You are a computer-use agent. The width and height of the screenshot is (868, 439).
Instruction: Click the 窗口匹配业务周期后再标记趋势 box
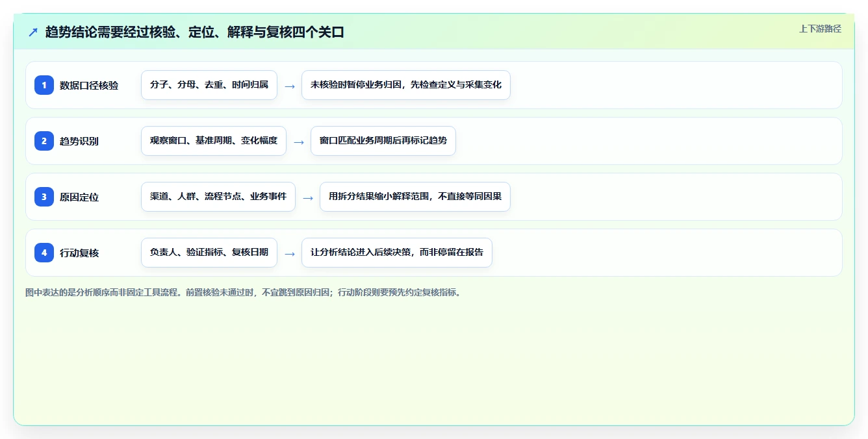383,141
